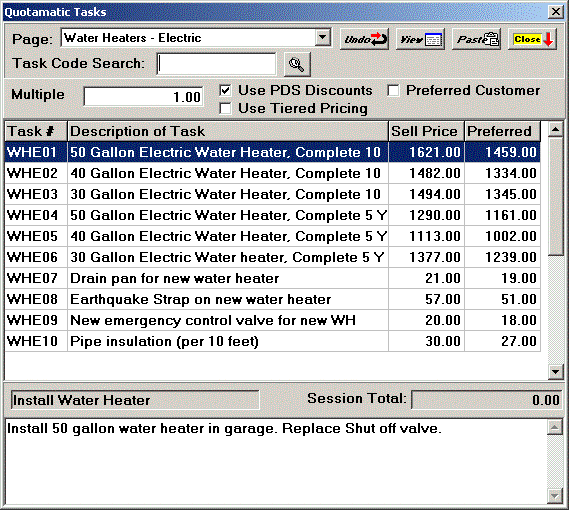Select the WHE04 50 Gallon 5 Y row
The width and height of the screenshot is (569, 510).
click(273, 215)
